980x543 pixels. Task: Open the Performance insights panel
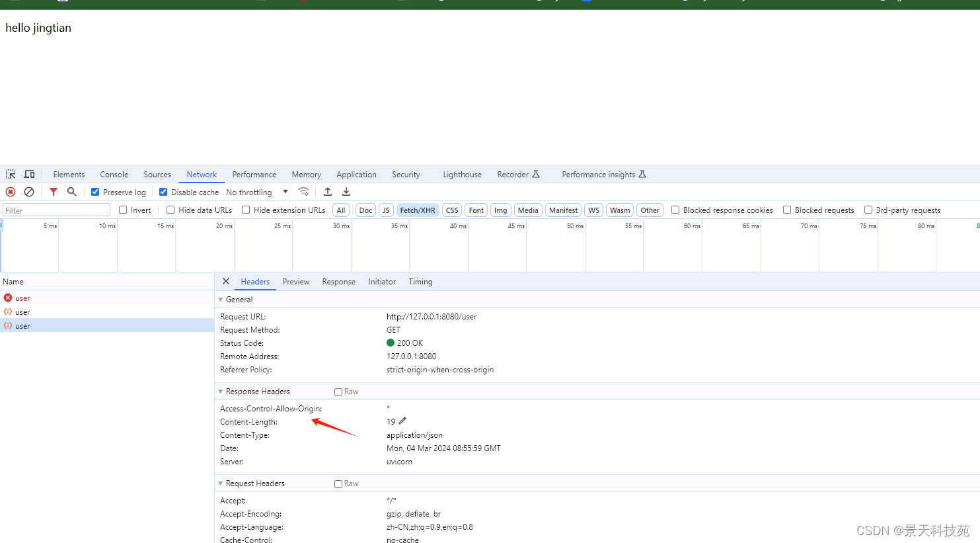pyautogui.click(x=604, y=175)
